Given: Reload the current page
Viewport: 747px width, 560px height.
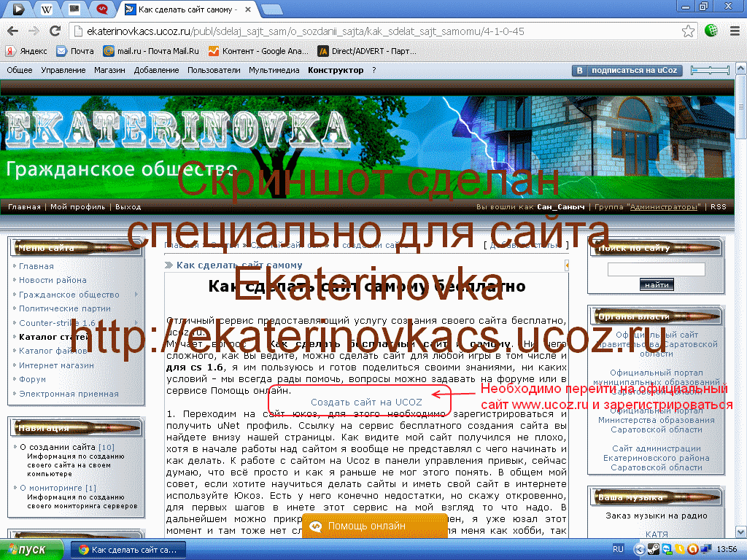Looking at the screenshot, I should click(55, 31).
